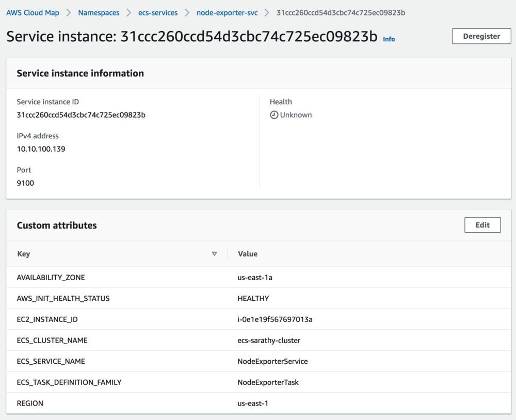
Task: Sort the table by the Value column
Action: click(248, 254)
